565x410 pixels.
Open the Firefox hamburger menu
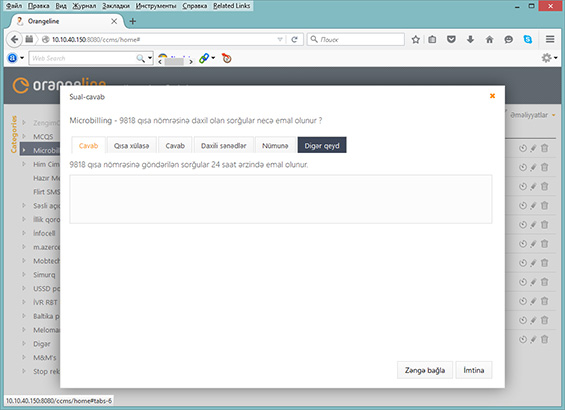[x=550, y=39]
